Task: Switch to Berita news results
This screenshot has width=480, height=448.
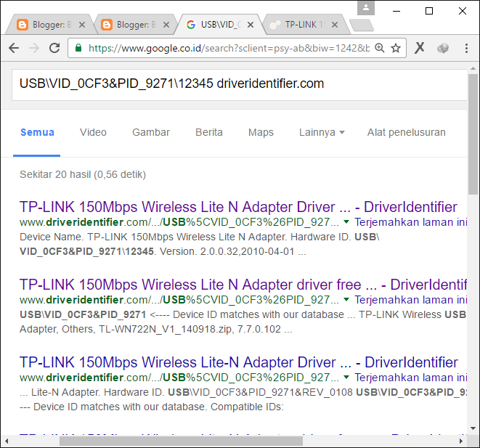Action: (x=209, y=132)
